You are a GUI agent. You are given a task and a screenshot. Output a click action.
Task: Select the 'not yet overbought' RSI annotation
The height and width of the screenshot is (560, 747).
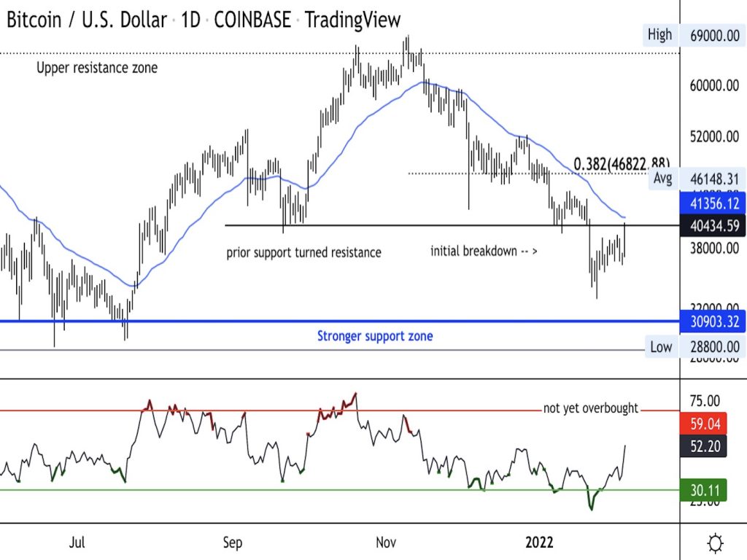(590, 408)
